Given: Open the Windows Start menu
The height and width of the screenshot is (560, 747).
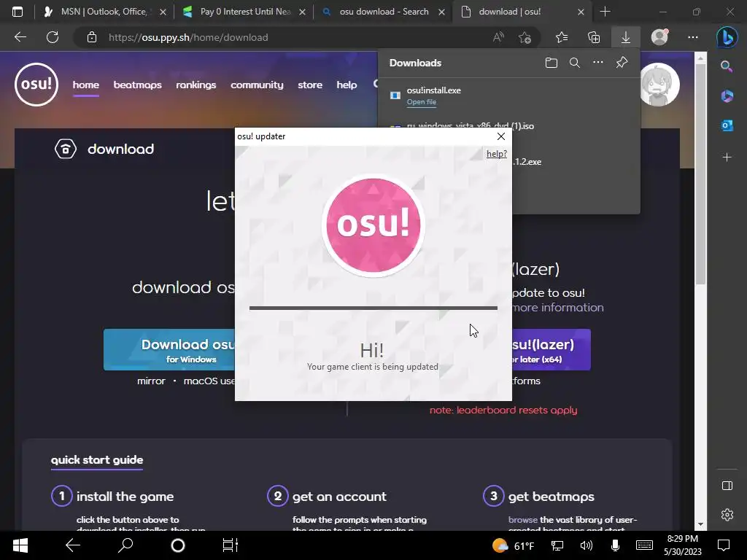Looking at the screenshot, I should click(20, 545).
